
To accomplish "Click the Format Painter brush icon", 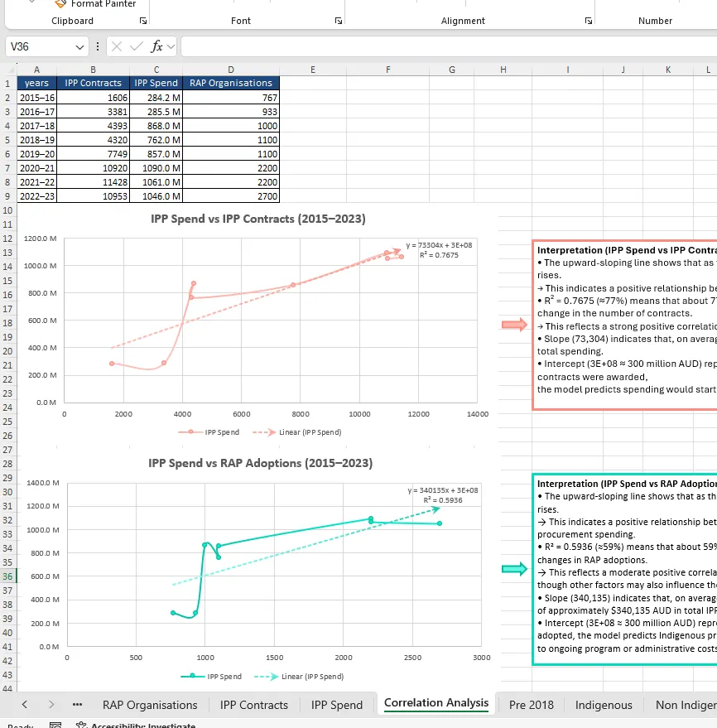I will pos(60,3).
